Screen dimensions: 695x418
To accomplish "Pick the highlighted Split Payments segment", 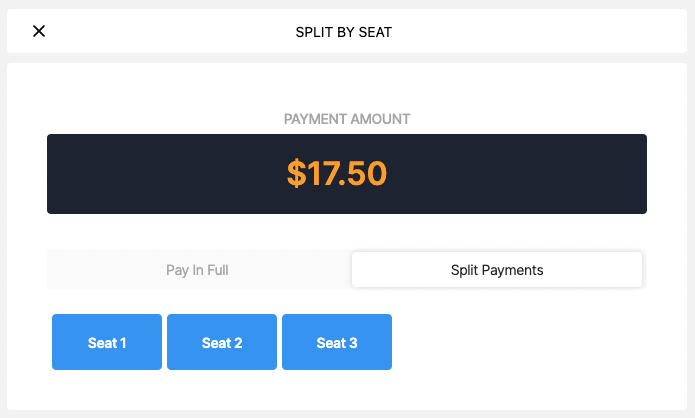I will (x=497, y=270).
